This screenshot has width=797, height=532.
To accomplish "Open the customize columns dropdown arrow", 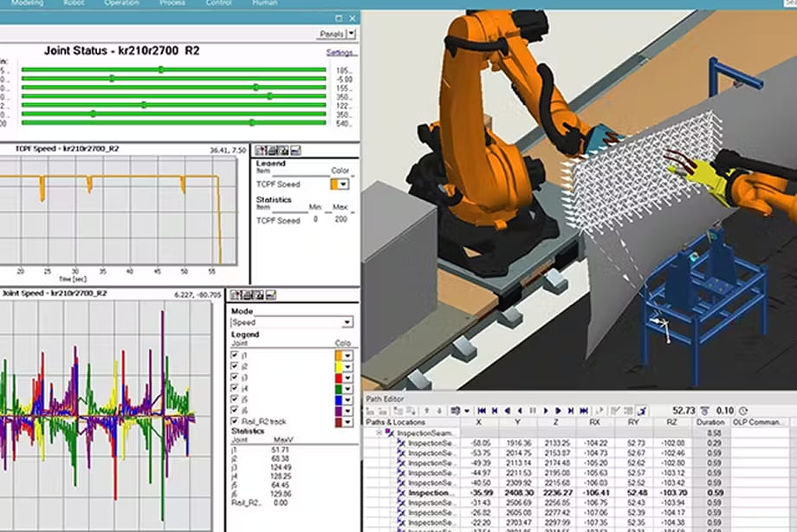I will (467, 411).
